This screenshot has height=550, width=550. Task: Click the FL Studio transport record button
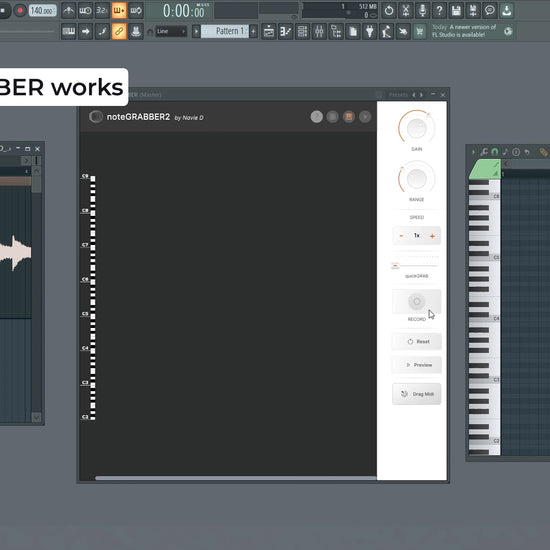point(20,11)
